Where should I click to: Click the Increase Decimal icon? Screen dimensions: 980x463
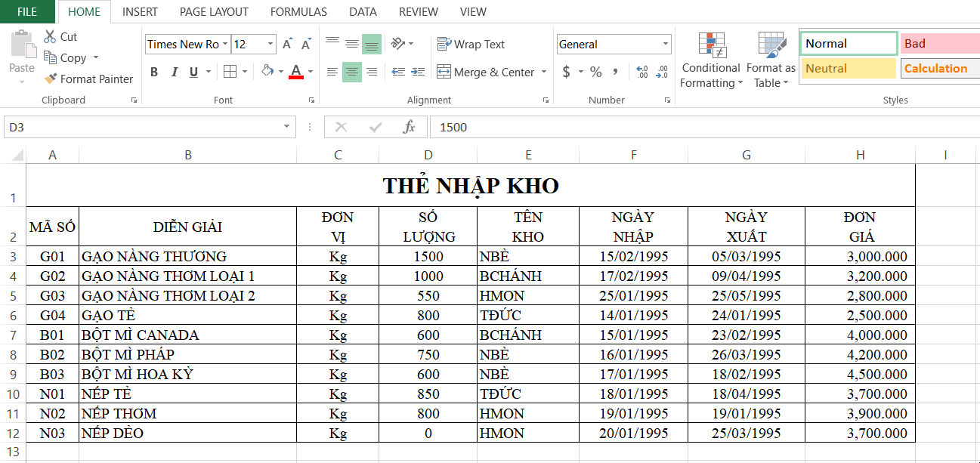(641, 72)
